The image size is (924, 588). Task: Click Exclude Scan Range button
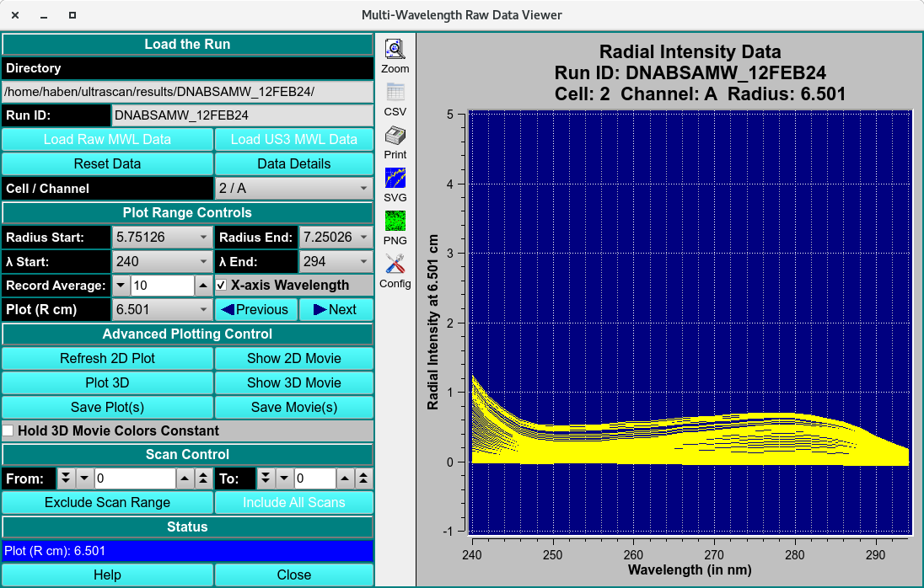pyautogui.click(x=107, y=503)
